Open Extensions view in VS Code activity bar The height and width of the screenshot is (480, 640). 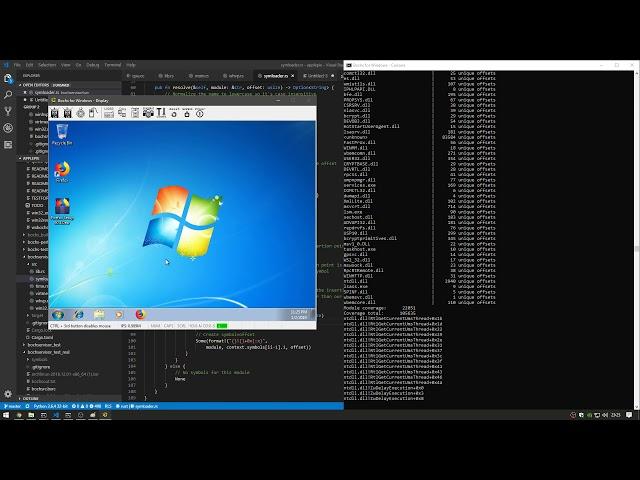(x=8, y=144)
